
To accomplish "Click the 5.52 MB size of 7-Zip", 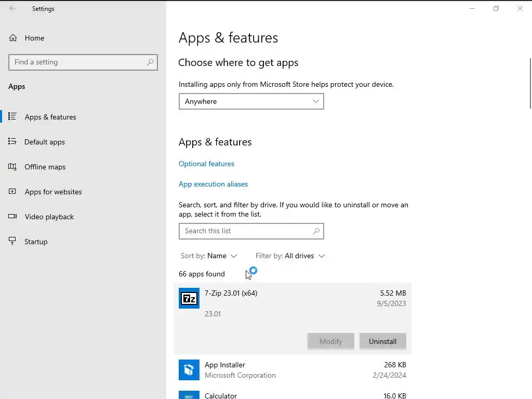I will [x=393, y=293].
